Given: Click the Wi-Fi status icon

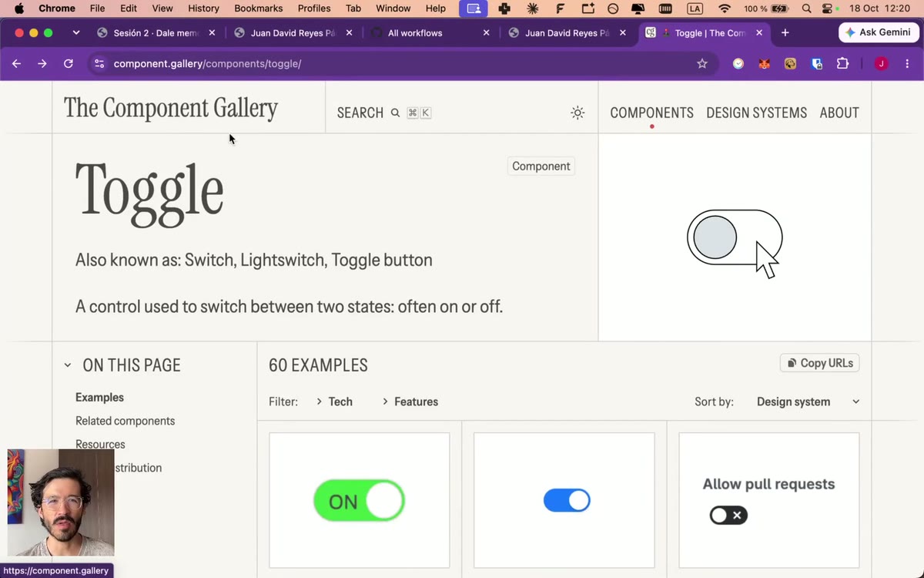Looking at the screenshot, I should [x=725, y=8].
